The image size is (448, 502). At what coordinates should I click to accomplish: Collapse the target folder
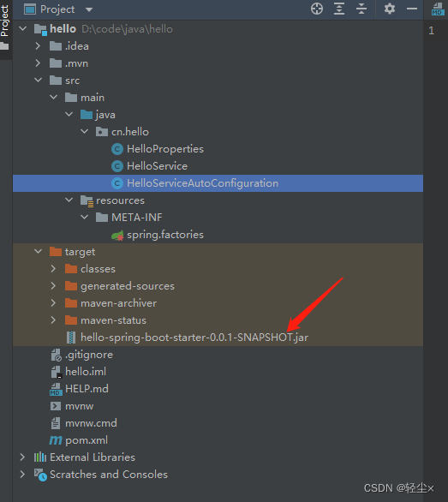coord(38,252)
